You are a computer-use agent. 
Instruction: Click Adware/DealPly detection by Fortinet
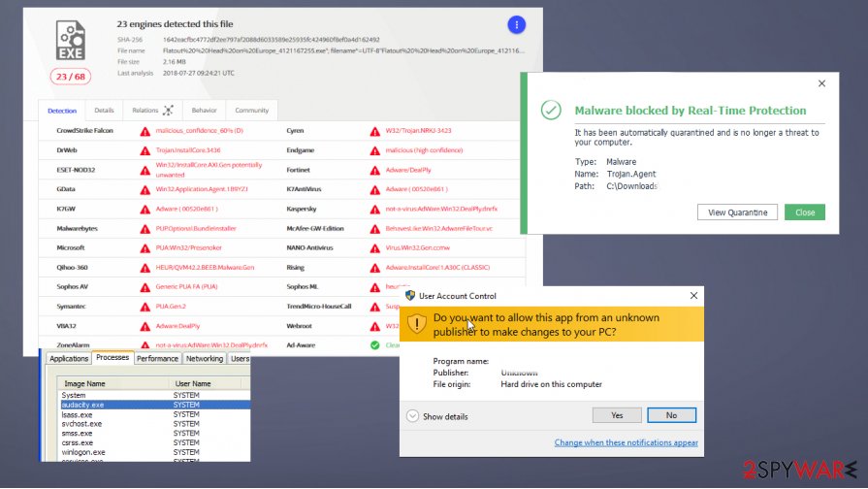point(408,170)
